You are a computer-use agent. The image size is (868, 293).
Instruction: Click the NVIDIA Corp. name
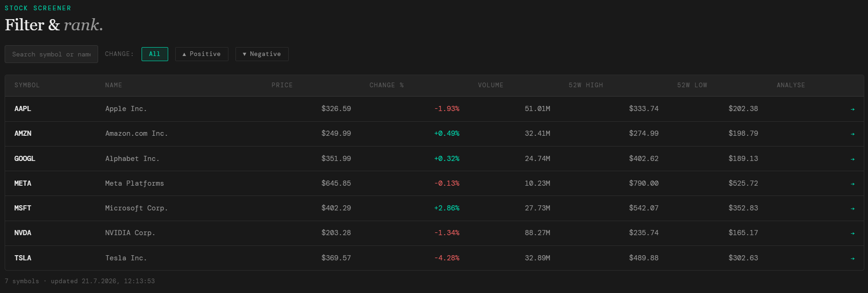pos(130,233)
